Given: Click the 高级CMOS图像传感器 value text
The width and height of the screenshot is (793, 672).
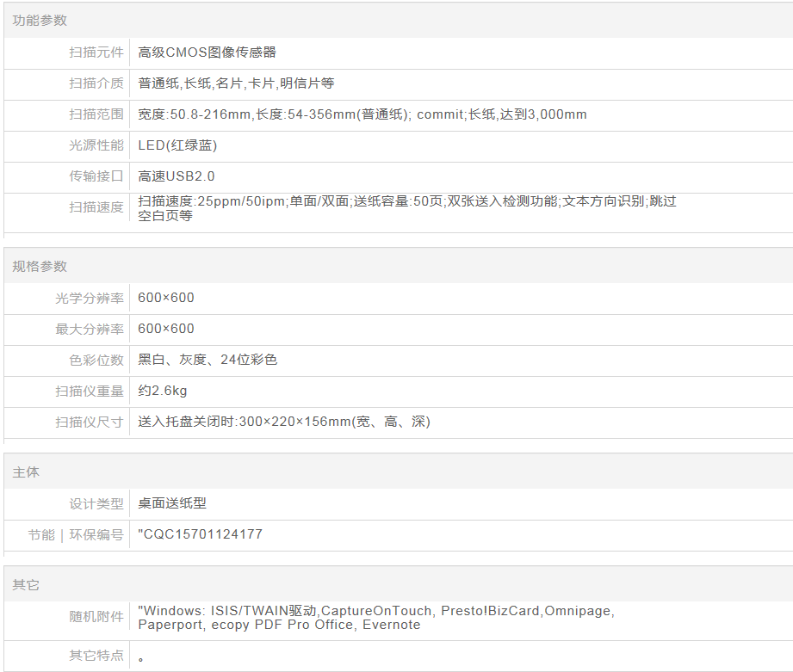Looking at the screenshot, I should tap(208, 52).
